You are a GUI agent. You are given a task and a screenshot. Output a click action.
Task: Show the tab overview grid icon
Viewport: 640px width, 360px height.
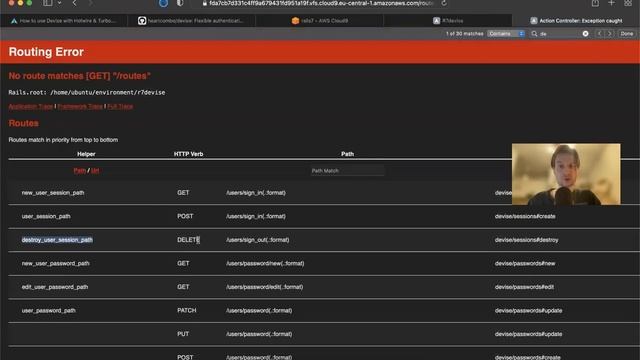pos(628,3)
